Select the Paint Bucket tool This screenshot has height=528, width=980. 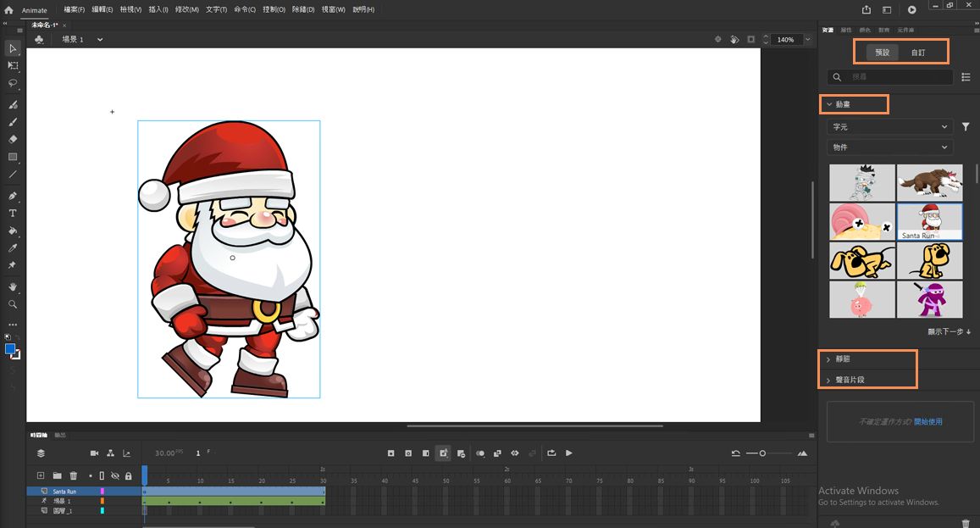pyautogui.click(x=13, y=231)
